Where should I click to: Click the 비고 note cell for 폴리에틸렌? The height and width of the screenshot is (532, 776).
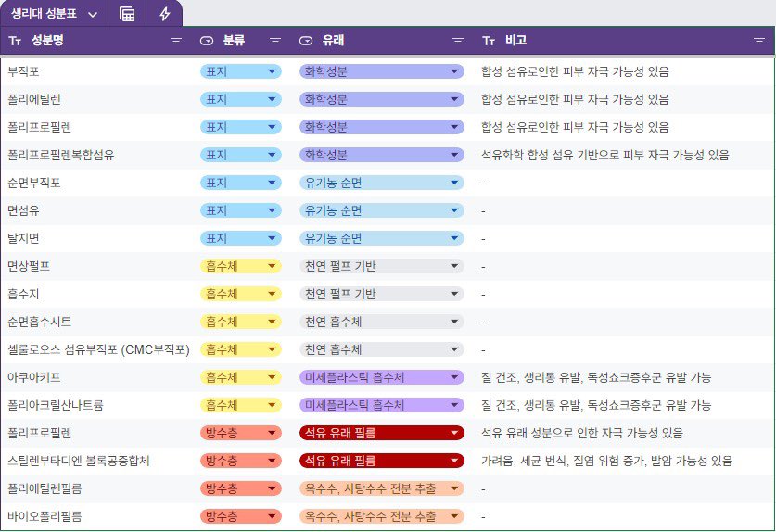coord(575,99)
